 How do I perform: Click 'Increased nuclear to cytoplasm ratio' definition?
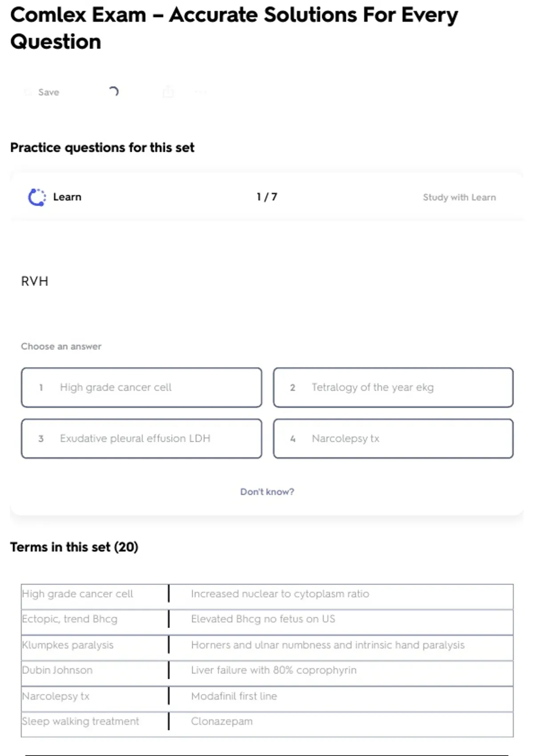(280, 594)
